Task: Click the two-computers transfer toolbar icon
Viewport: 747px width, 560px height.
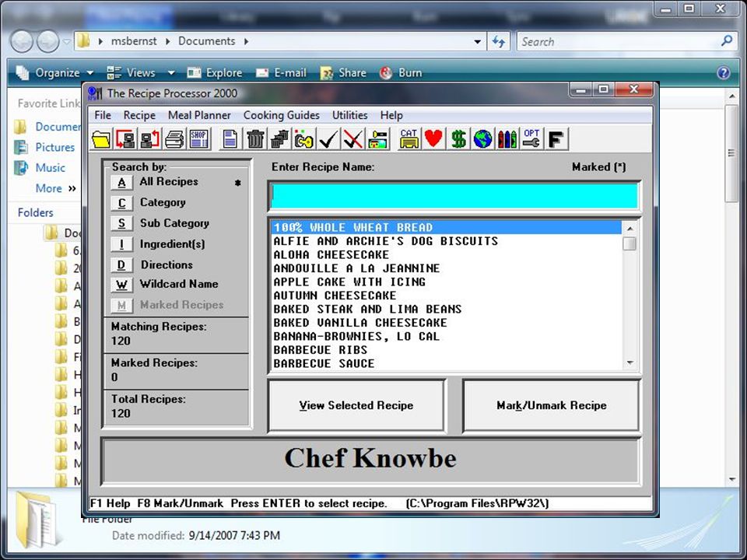Action: pyautogui.click(x=150, y=139)
